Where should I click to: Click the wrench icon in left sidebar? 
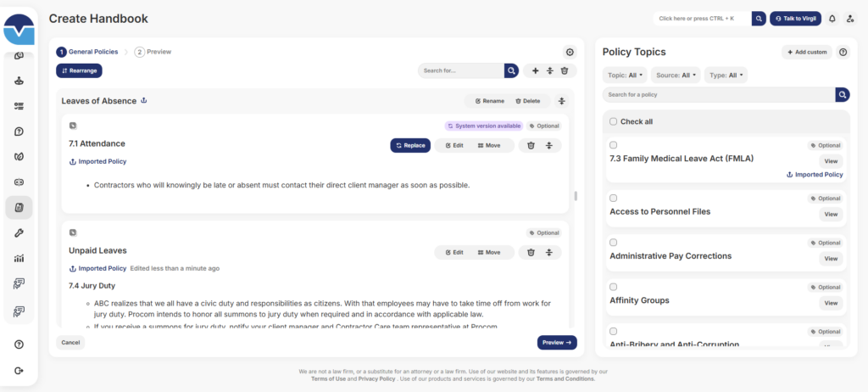click(19, 232)
